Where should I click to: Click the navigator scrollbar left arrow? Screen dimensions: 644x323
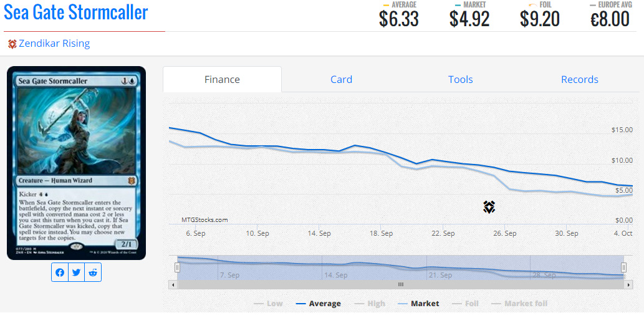pyautogui.click(x=173, y=284)
